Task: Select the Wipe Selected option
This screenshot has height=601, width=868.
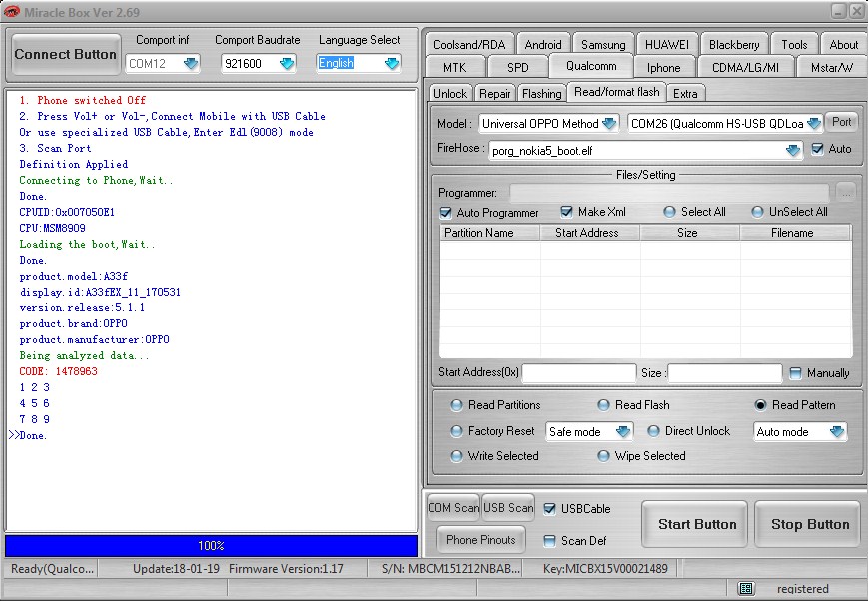Action: pos(603,456)
